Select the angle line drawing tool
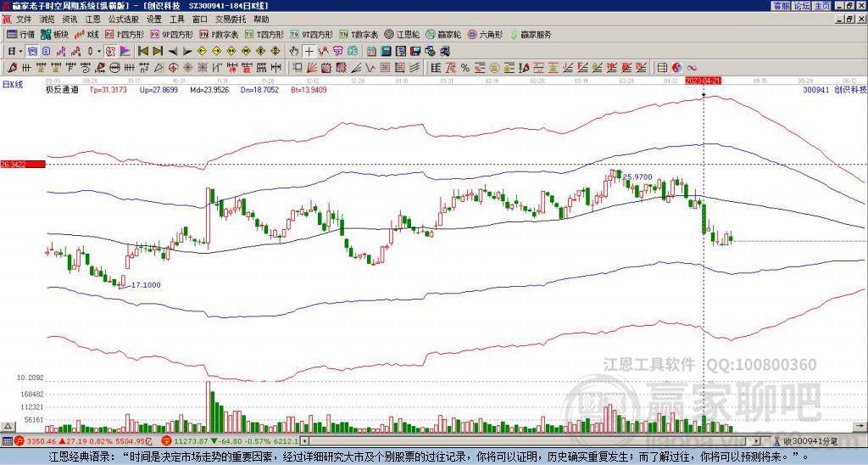The height and width of the screenshot is (465, 868). (x=356, y=68)
